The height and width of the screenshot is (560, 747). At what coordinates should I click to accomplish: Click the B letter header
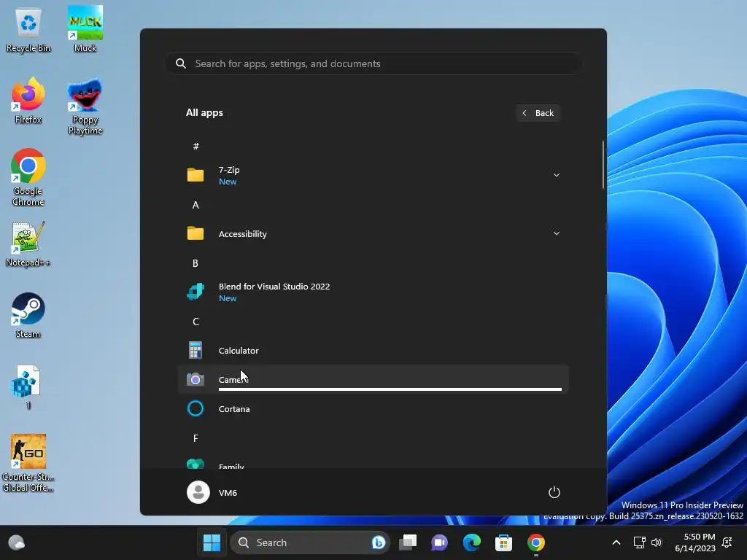click(196, 263)
